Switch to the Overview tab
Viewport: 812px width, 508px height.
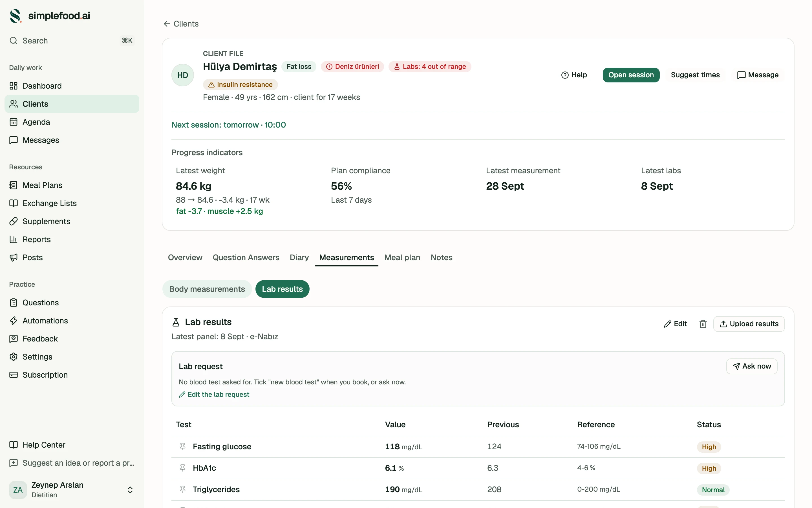185,258
